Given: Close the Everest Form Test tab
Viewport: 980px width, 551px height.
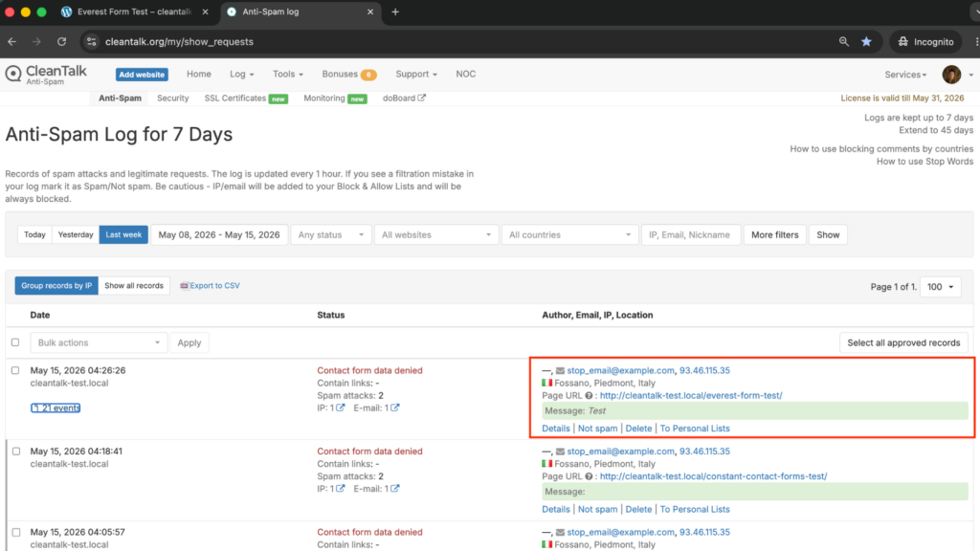Looking at the screenshot, I should pos(205,11).
